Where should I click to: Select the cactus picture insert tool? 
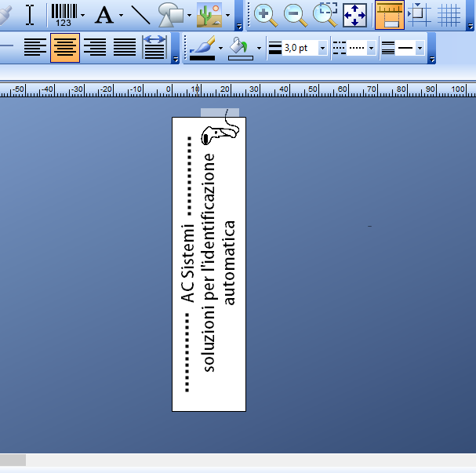[209, 15]
